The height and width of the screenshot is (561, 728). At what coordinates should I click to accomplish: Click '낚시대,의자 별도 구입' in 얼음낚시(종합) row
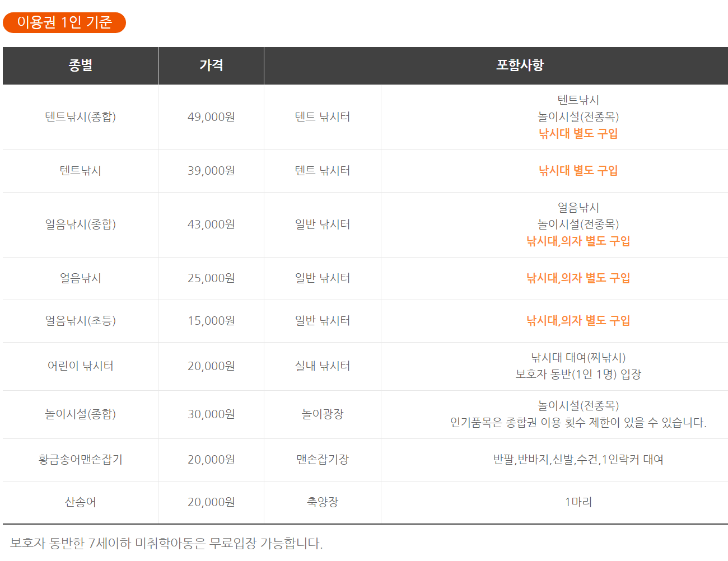click(x=578, y=241)
